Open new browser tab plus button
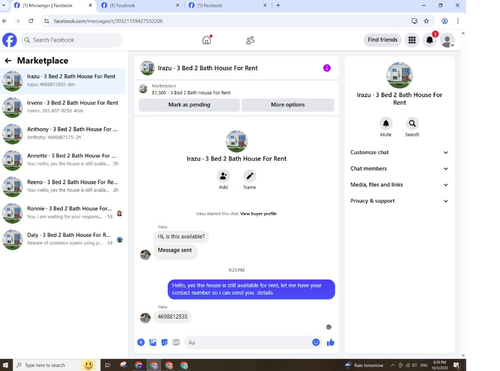The width and height of the screenshot is (500, 371). click(278, 5)
